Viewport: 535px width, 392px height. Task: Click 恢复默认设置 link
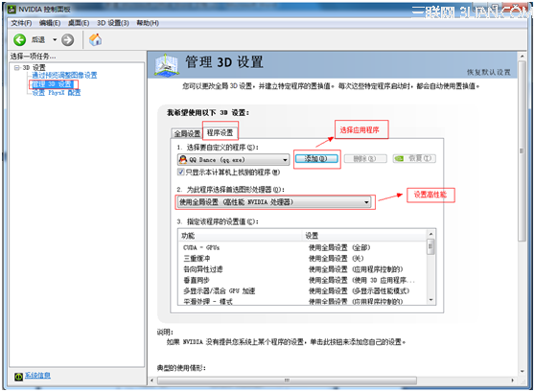pyautogui.click(x=489, y=72)
